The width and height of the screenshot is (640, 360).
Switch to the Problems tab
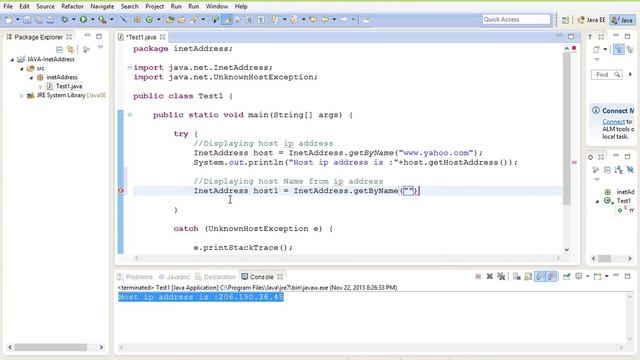click(135, 277)
